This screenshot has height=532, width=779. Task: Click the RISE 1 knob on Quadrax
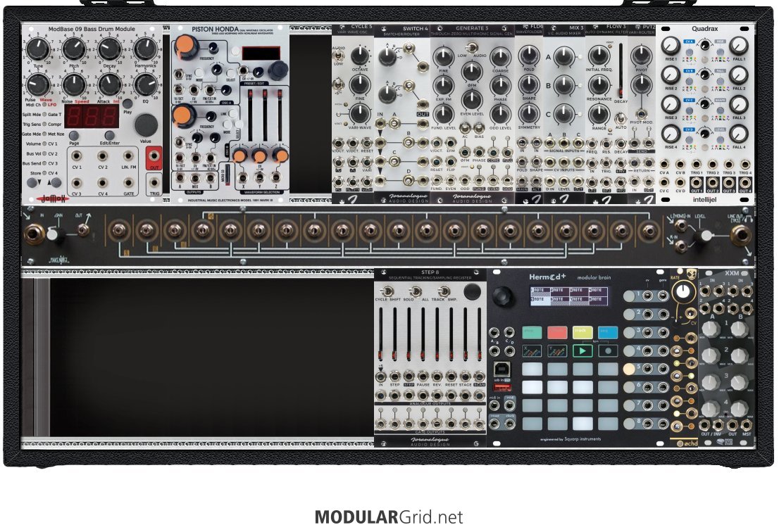671,46
